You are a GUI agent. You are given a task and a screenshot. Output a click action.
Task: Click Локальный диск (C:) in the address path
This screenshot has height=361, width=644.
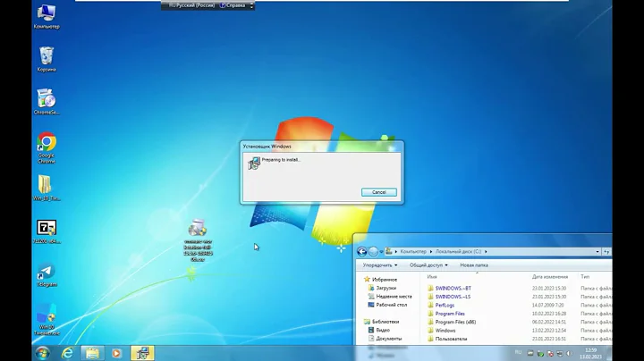pos(458,251)
